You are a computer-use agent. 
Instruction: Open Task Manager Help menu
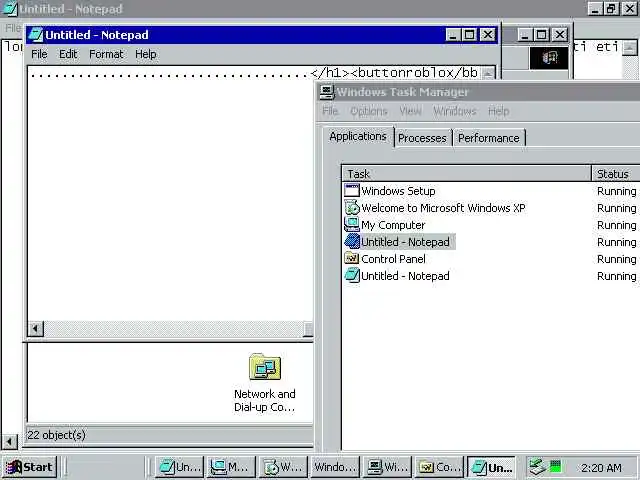point(498,111)
